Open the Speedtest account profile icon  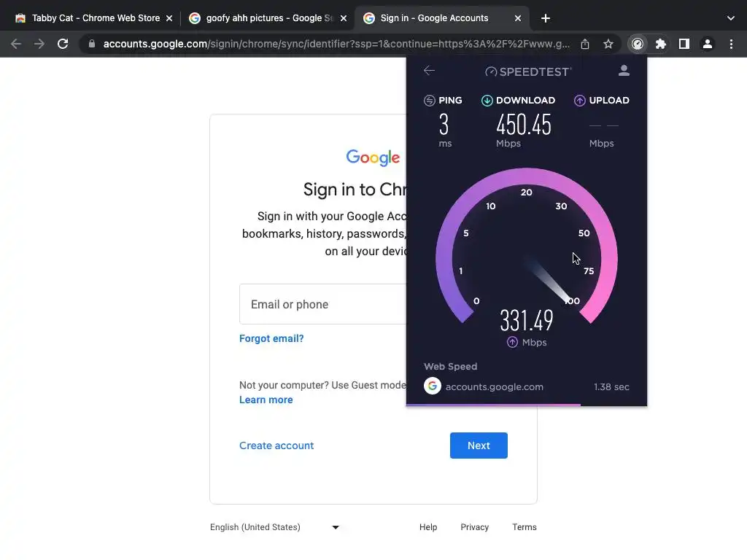pos(624,71)
